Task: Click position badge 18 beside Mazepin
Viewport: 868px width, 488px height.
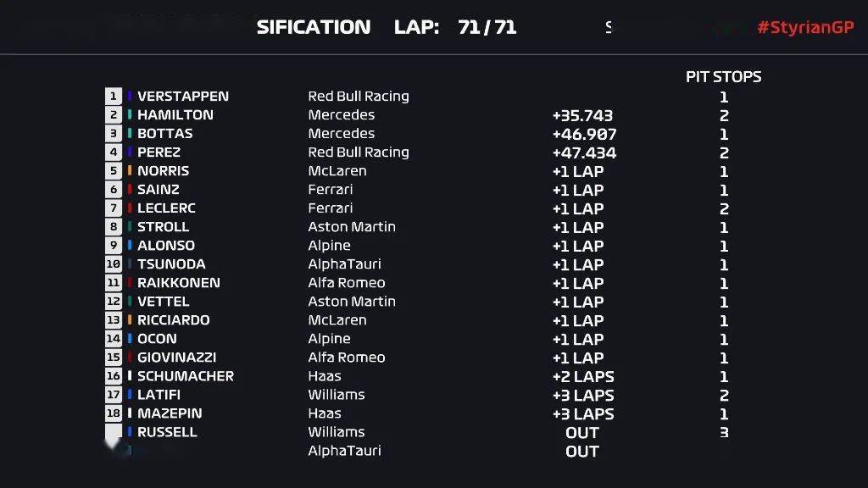Action: [x=114, y=413]
